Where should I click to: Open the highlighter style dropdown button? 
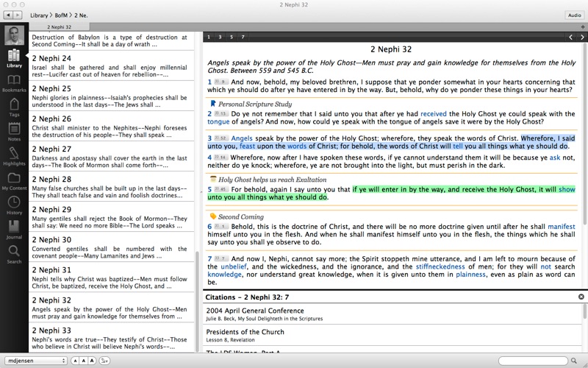pos(104,361)
